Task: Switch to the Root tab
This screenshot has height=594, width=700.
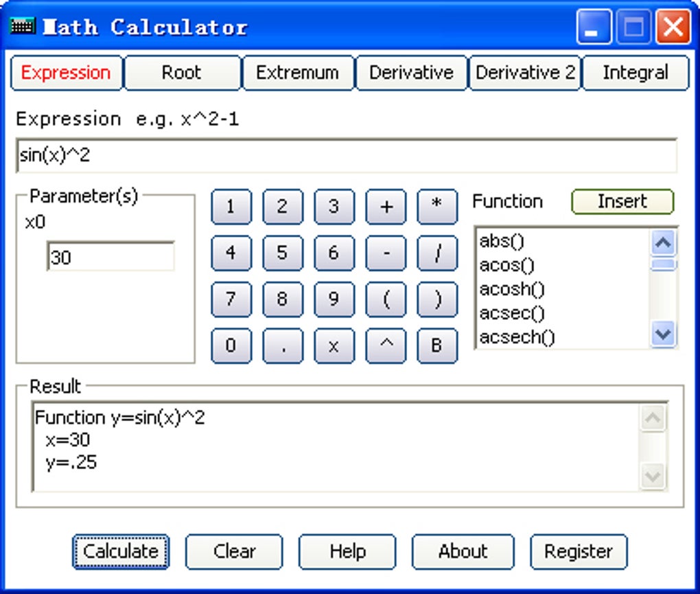Action: pos(182,72)
